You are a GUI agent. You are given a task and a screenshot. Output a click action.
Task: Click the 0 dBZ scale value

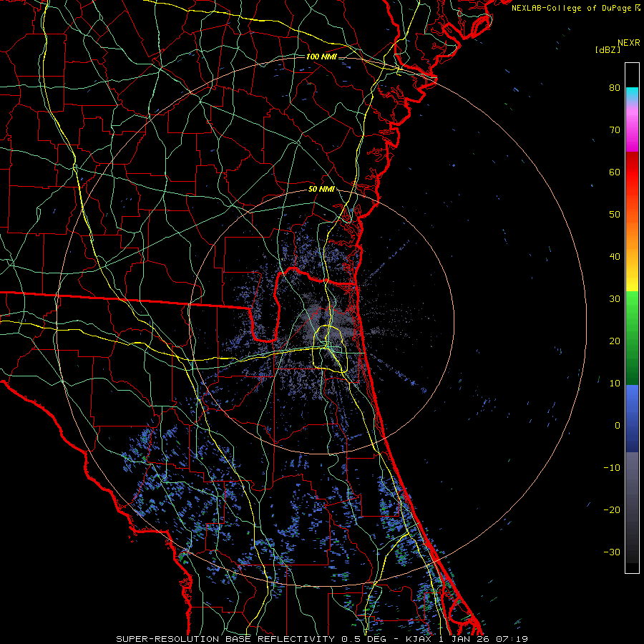coord(618,426)
